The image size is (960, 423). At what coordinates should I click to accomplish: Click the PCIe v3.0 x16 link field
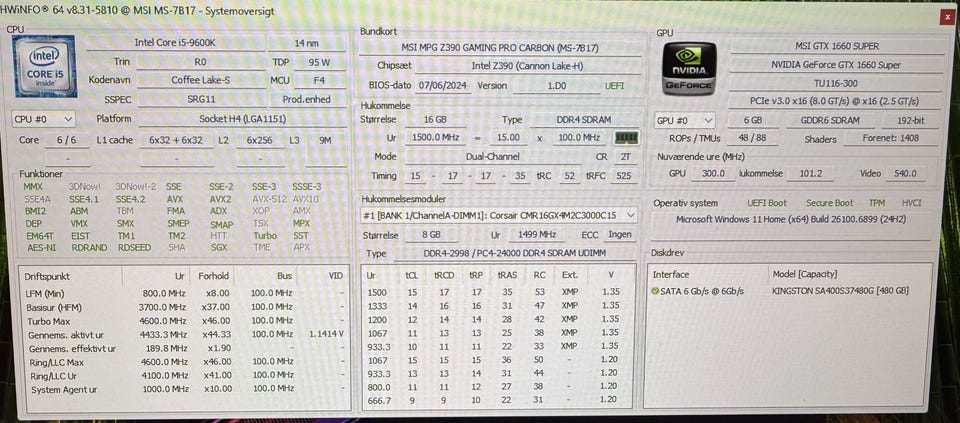click(836, 102)
